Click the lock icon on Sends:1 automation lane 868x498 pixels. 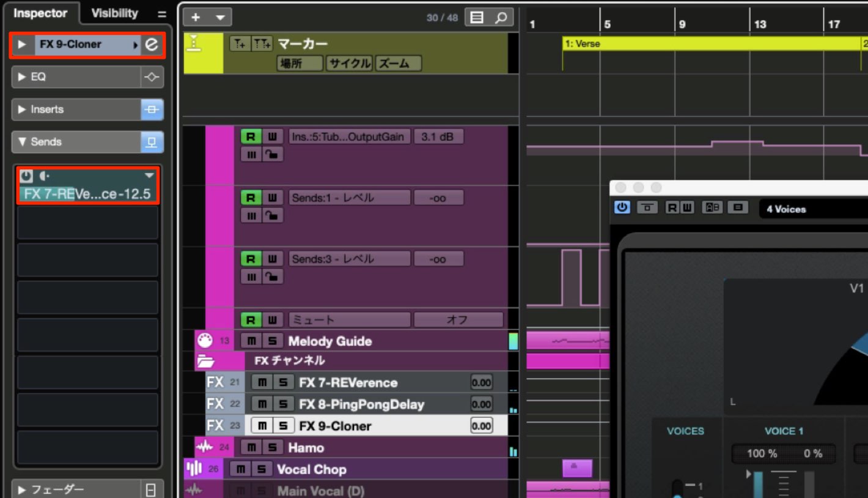pos(272,215)
